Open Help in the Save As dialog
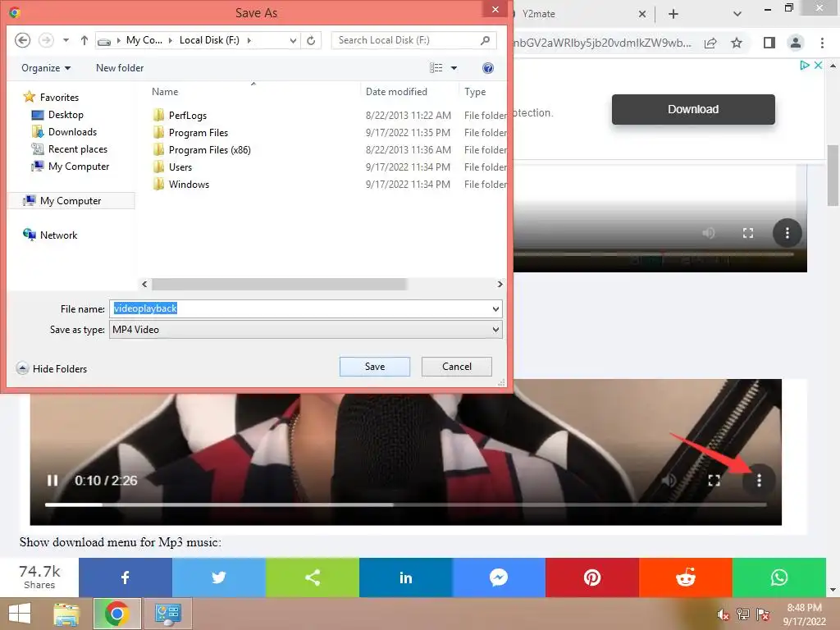 487,68
